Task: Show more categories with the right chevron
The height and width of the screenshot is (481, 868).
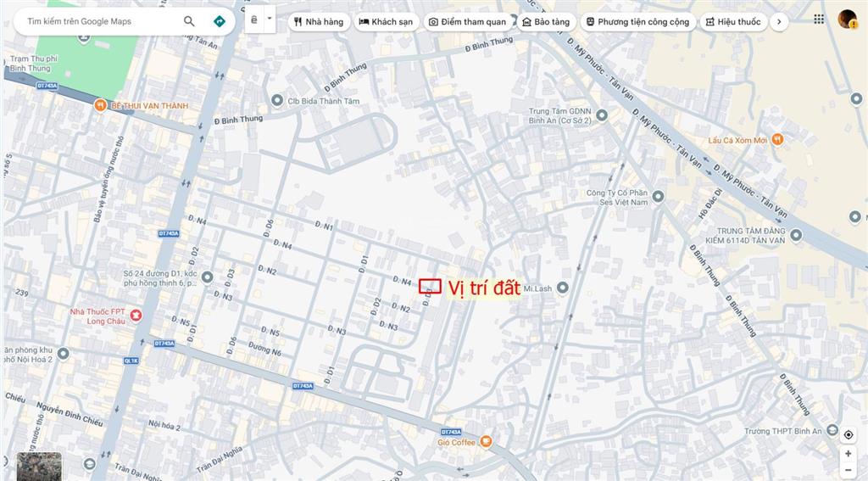Action: click(779, 21)
